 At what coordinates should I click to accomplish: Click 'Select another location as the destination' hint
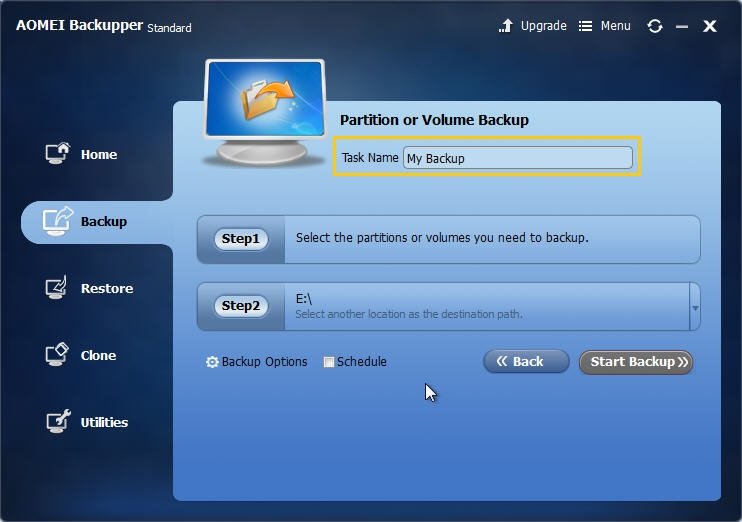409,314
